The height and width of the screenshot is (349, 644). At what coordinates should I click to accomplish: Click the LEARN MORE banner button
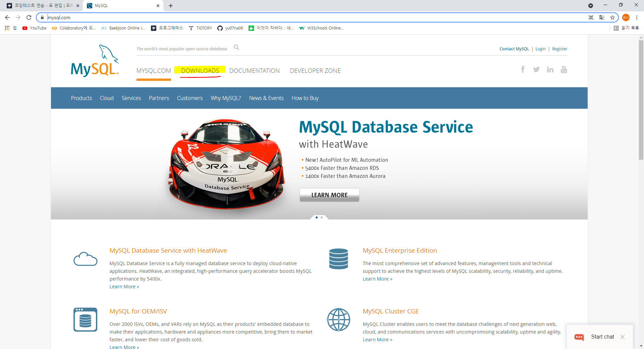point(329,195)
